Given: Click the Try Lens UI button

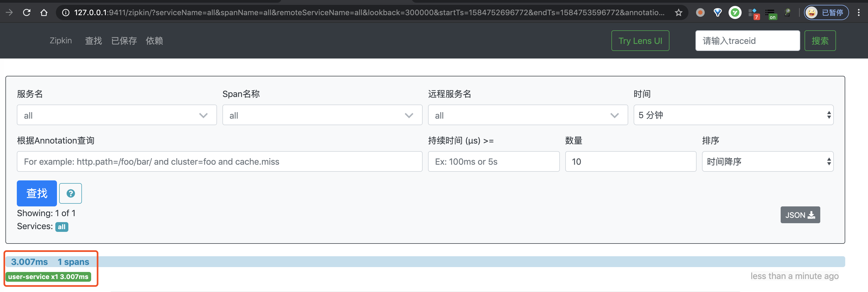Looking at the screenshot, I should (x=640, y=40).
